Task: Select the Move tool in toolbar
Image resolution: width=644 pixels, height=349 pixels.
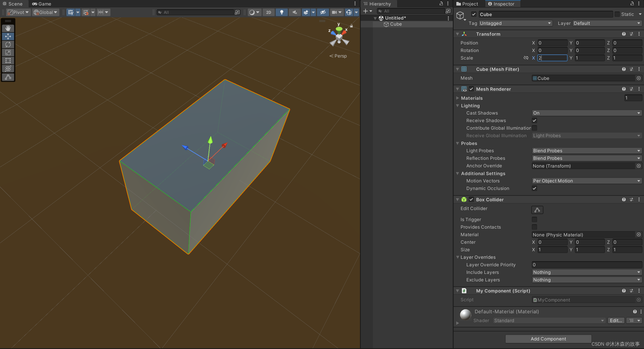Action: click(x=8, y=36)
